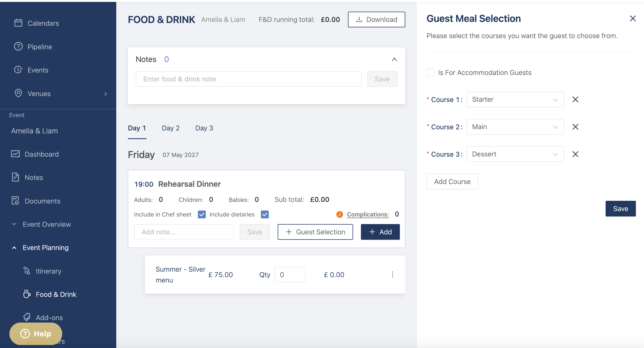The image size is (644, 348).
Task: Click the Notes count 0
Action: click(x=167, y=59)
